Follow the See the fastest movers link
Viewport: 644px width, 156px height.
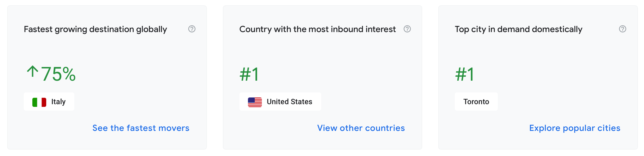141,128
